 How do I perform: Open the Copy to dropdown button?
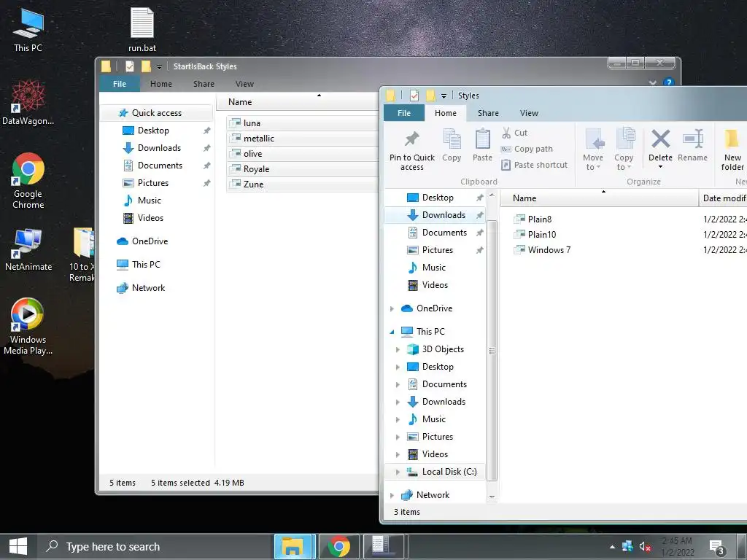click(x=623, y=162)
